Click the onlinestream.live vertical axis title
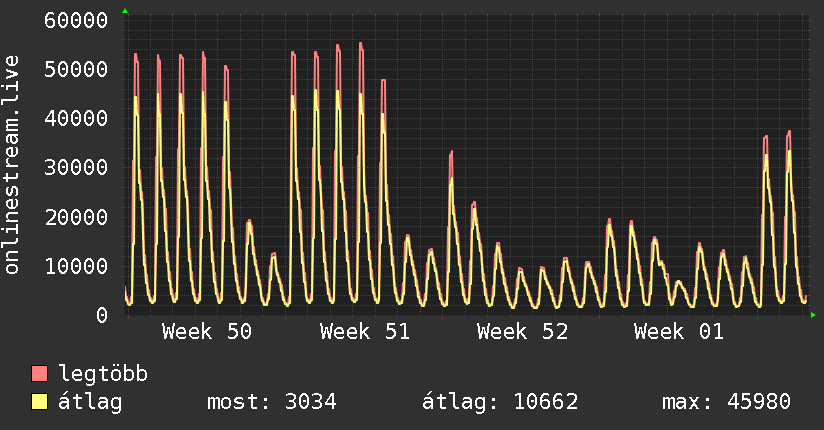Viewport: 824px width, 430px height. click(12, 165)
